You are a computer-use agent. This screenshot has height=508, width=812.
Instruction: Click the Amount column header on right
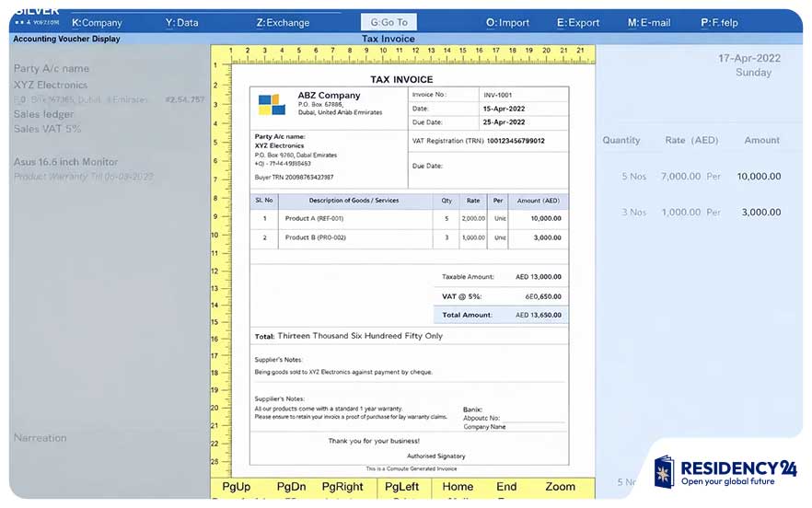761,140
